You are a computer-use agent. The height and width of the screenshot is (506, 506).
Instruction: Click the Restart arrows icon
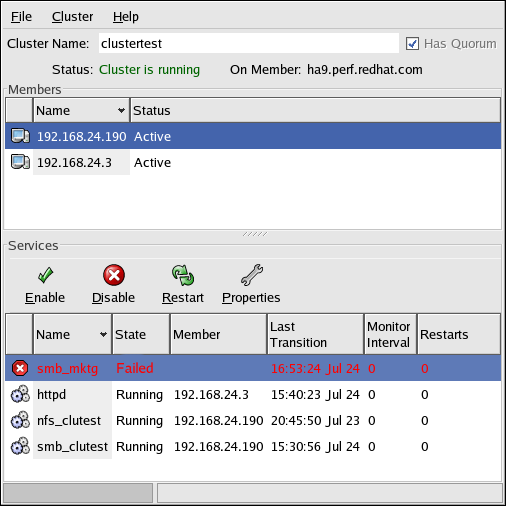pos(183,275)
